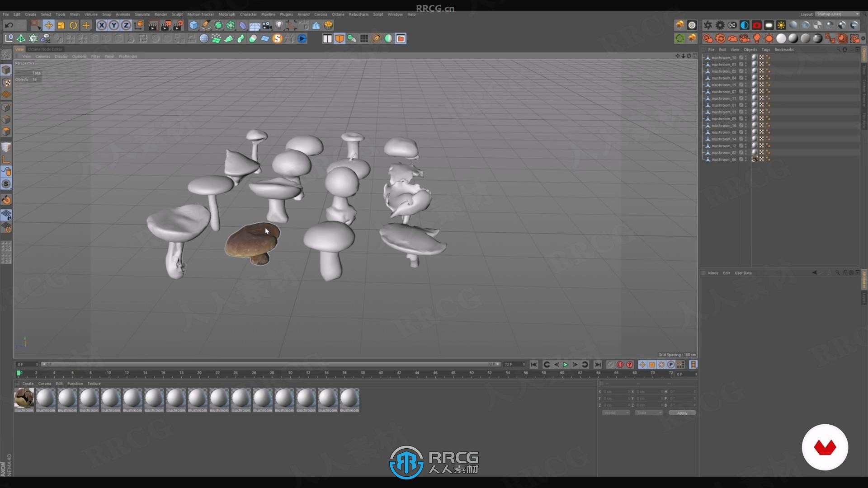
Task: Click texture tag of mushroom_06
Action: [x=755, y=160]
